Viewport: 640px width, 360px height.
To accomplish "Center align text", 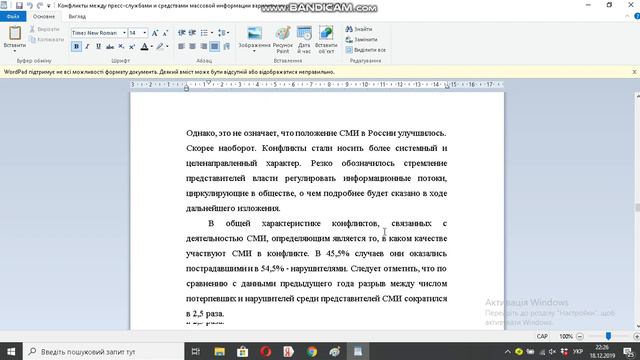I will (192, 47).
